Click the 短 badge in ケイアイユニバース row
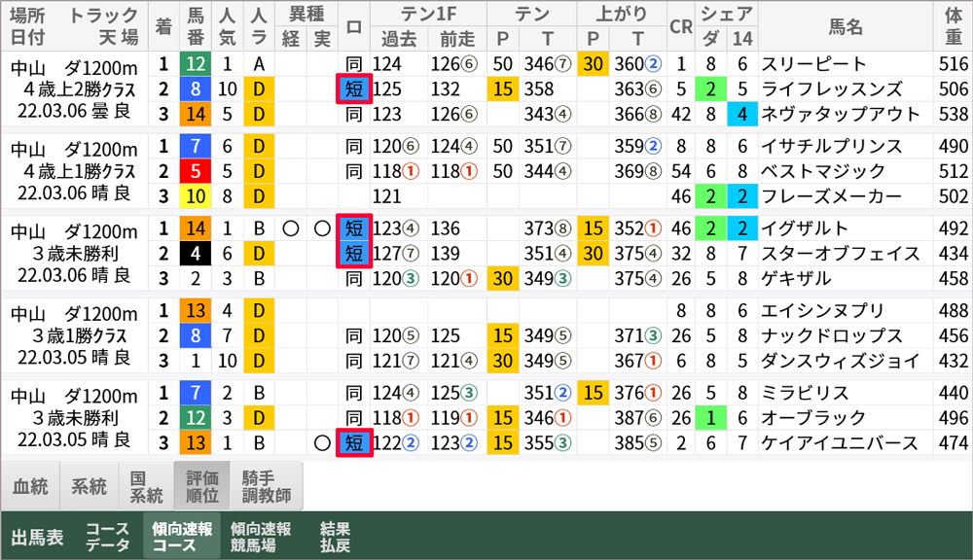973x560 pixels. tap(354, 442)
